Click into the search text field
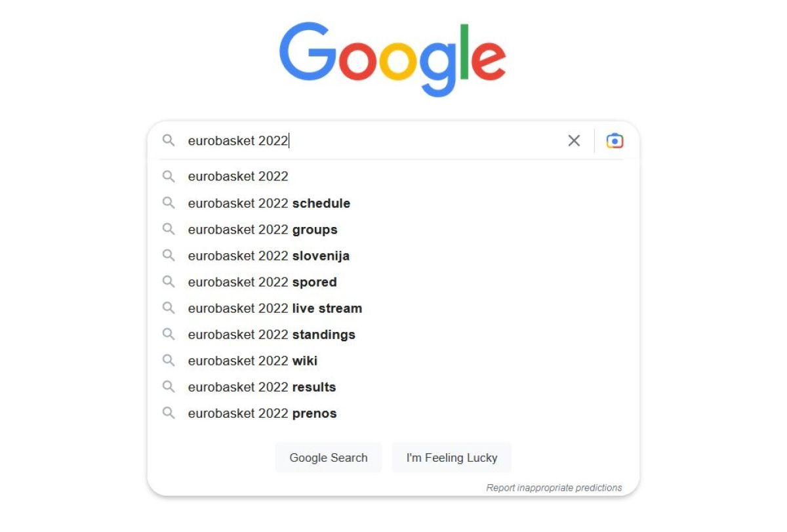This screenshot has height=532, width=787. click(393, 141)
